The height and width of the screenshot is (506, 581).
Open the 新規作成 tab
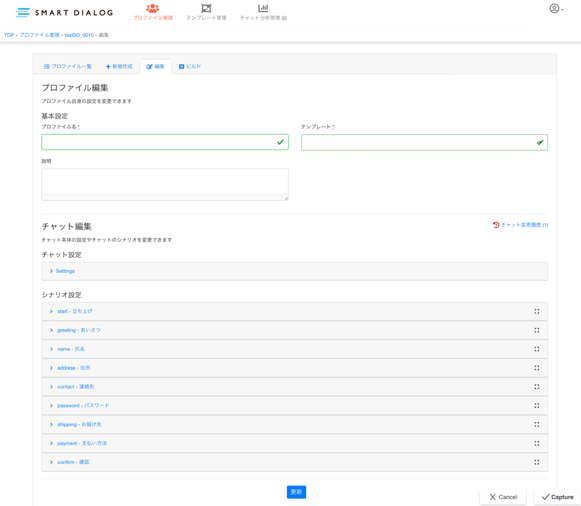119,67
